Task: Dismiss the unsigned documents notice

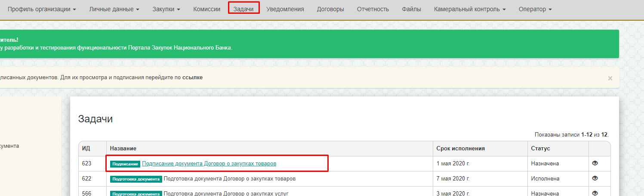Action: click(x=610, y=78)
